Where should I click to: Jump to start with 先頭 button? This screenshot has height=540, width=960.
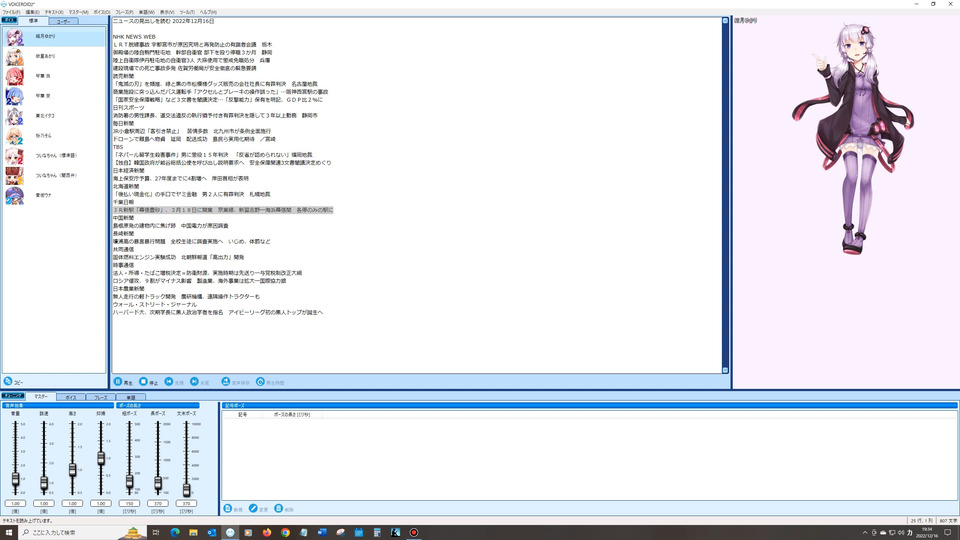[174, 382]
